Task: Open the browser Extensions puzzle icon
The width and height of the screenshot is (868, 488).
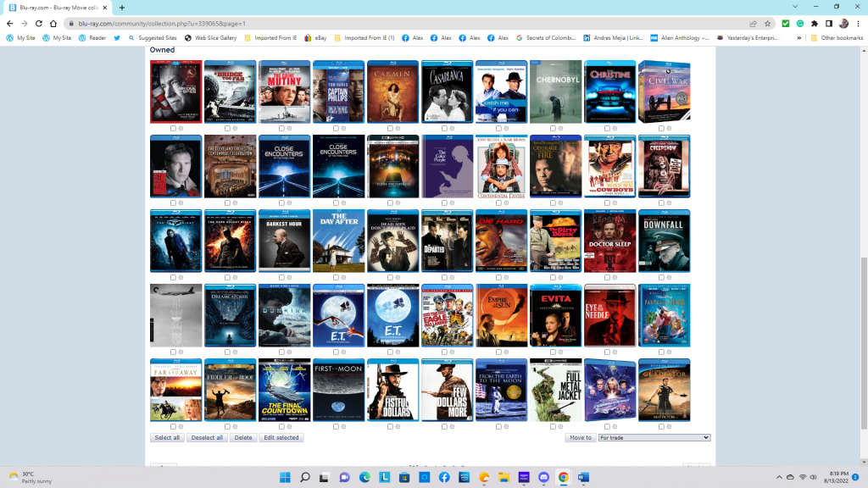Action: click(x=815, y=24)
